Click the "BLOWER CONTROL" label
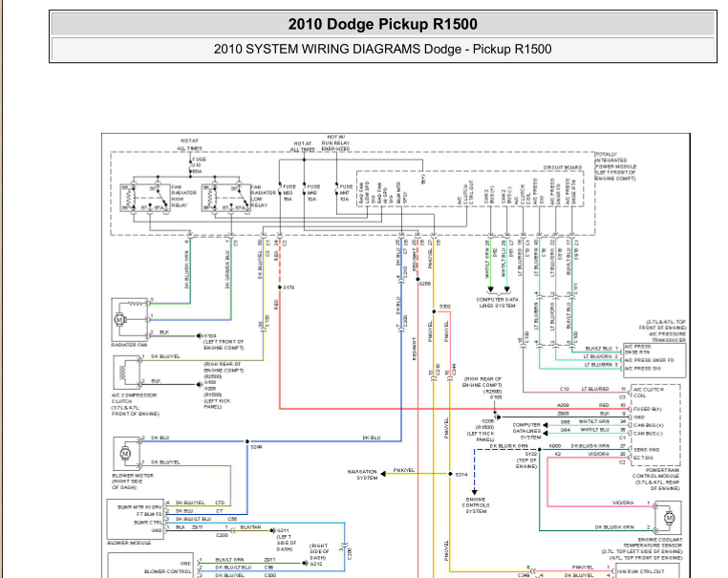Viewport: 728px width, 578px height. [167, 571]
